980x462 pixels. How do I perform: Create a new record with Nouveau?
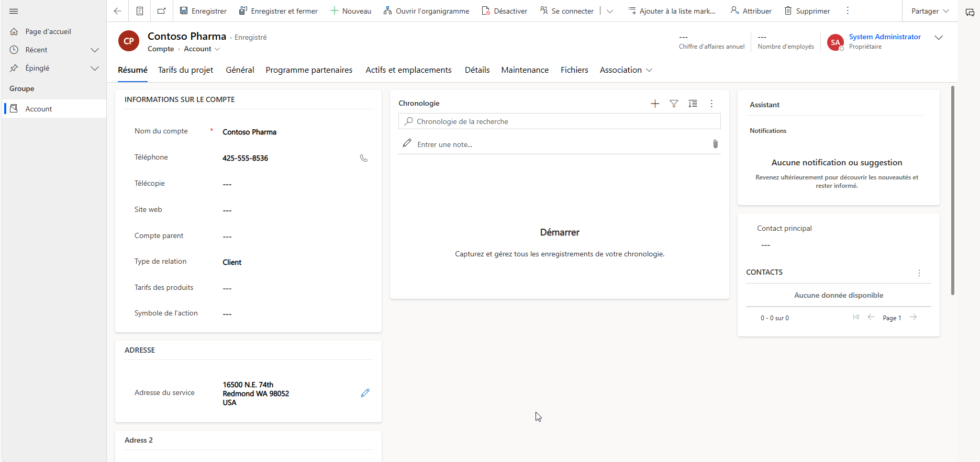point(351,11)
